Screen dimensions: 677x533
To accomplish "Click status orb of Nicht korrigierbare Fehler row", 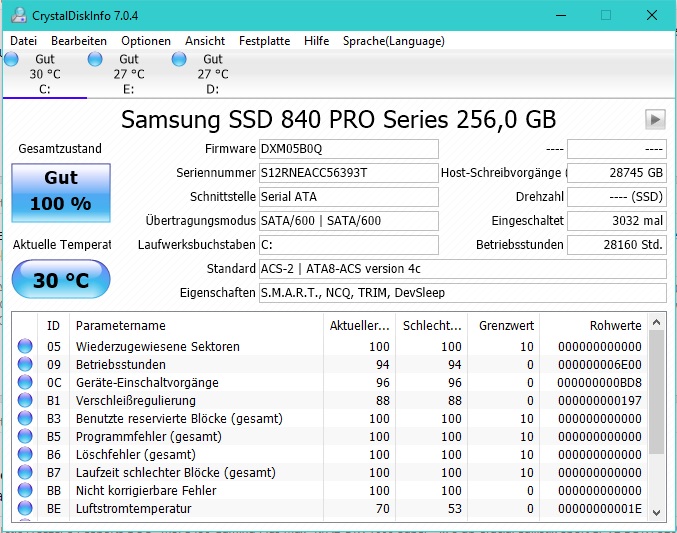I will [25, 490].
